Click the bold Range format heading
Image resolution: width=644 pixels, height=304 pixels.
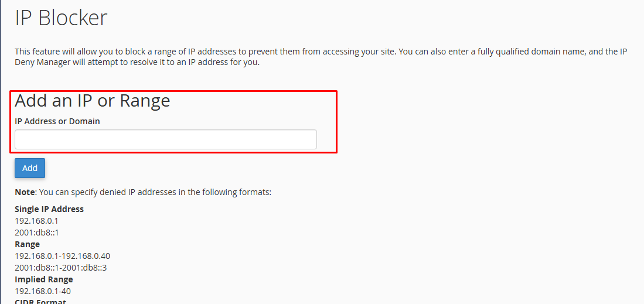click(x=28, y=244)
